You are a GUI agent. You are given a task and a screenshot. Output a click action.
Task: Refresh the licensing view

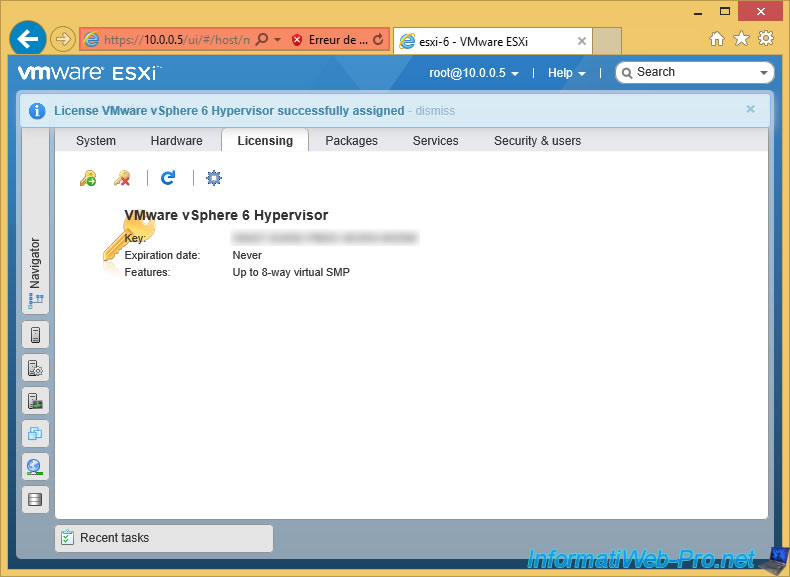168,178
